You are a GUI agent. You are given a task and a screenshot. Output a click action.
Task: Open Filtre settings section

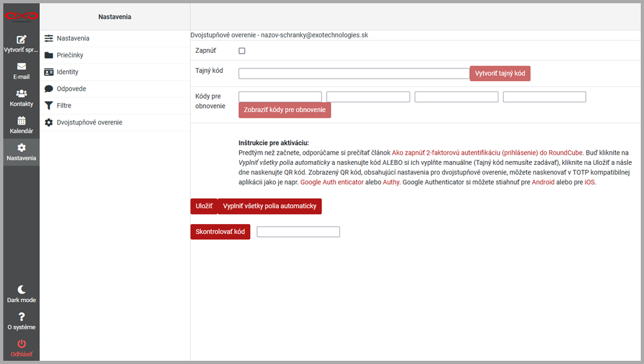click(x=64, y=106)
